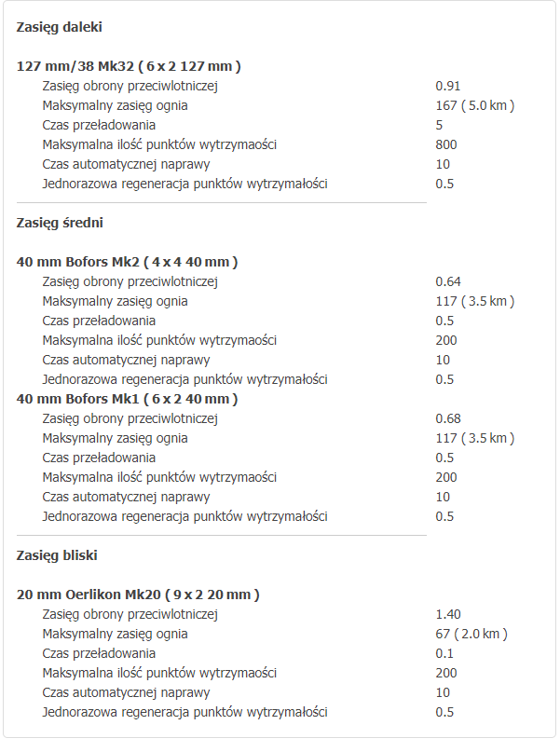Click the 800 hit points value
The width and height of the screenshot is (560, 752).
446,144
